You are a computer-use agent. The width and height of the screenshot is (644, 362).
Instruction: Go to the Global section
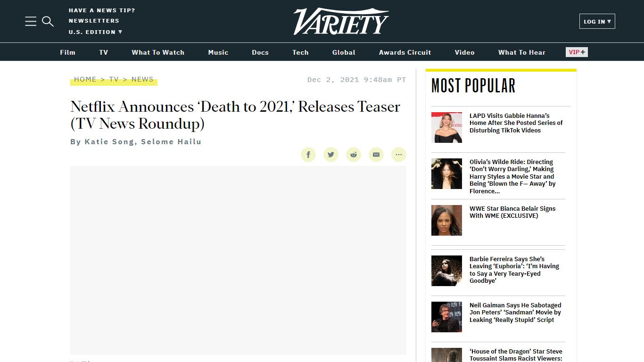tap(344, 52)
